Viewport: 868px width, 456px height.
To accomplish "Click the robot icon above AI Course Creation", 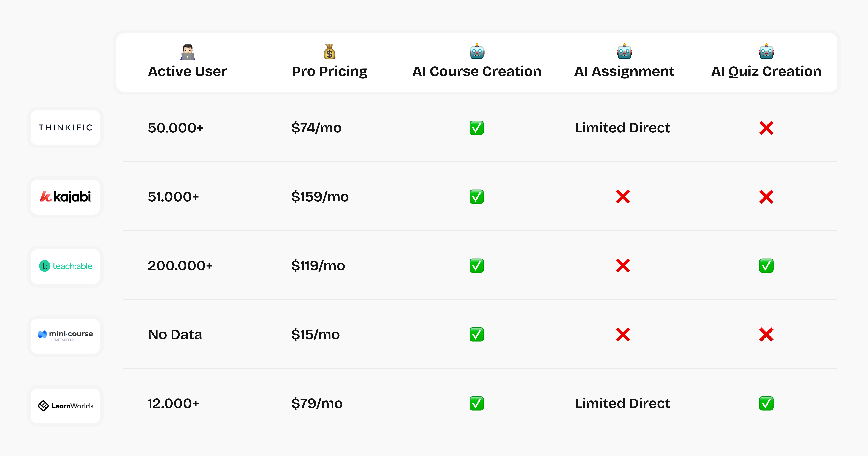I will tap(477, 51).
